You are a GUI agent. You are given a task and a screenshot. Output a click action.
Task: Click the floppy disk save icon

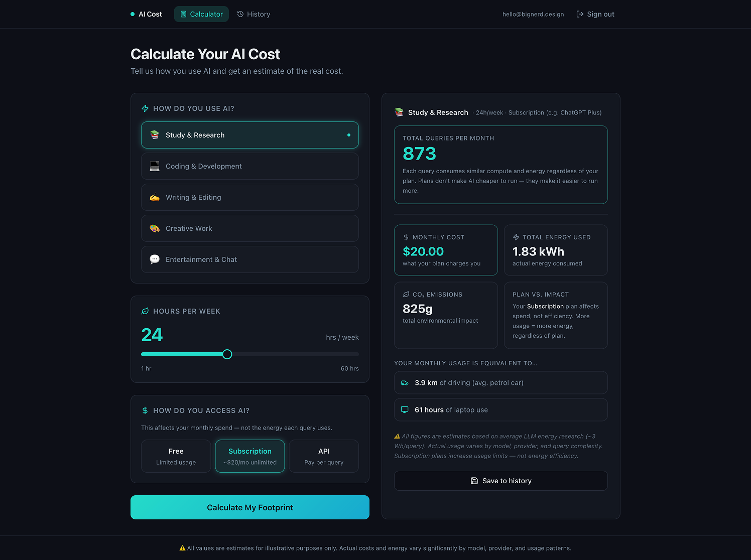point(474,481)
